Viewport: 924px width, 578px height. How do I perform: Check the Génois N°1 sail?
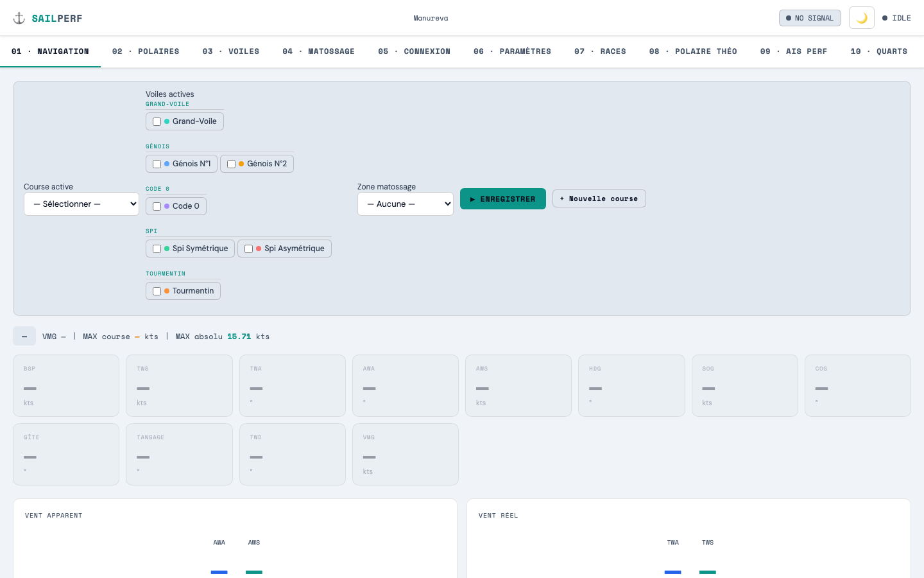click(157, 164)
